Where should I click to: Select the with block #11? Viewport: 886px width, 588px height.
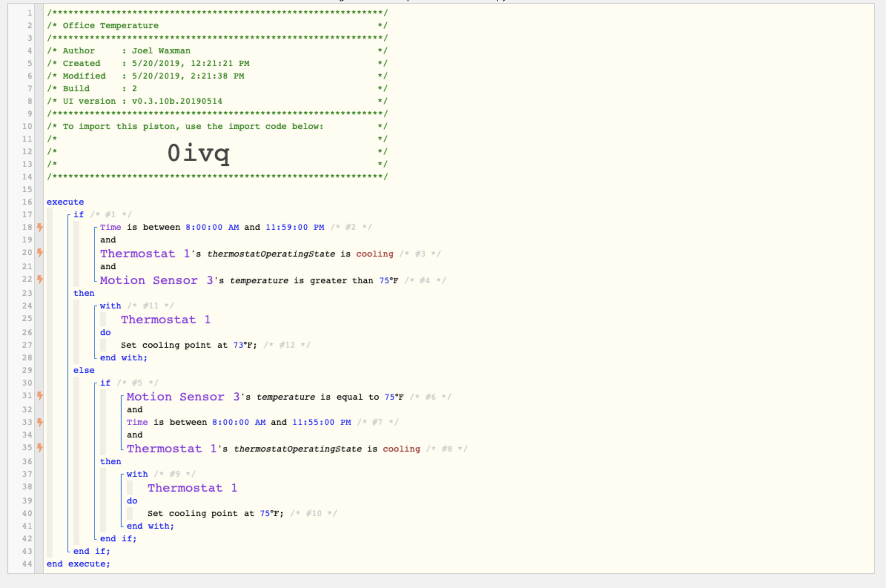[x=110, y=306]
